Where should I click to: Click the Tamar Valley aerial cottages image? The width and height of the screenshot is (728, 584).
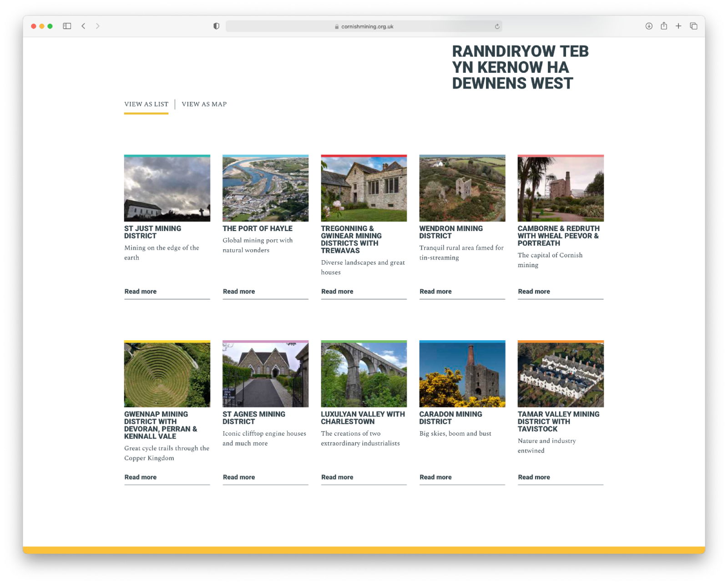pyautogui.click(x=561, y=374)
